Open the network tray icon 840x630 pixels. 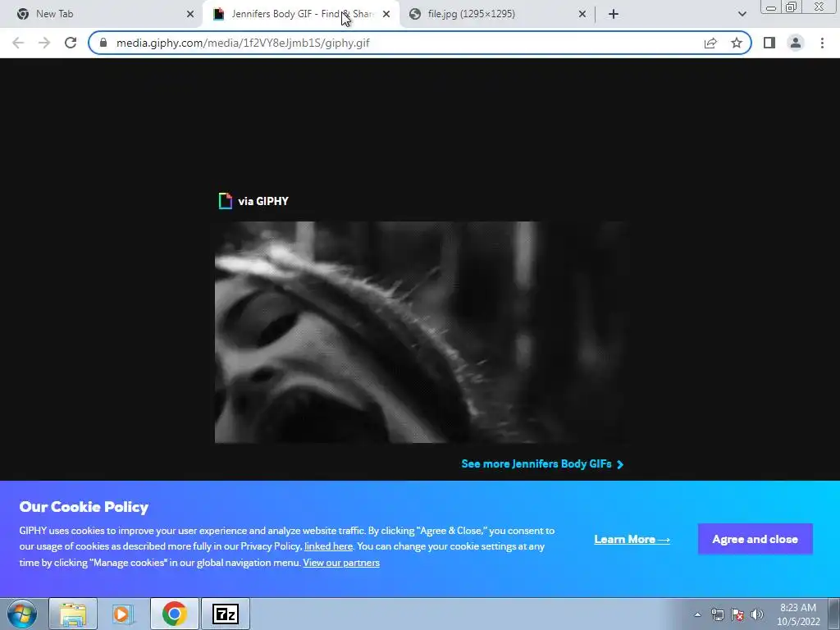(x=717, y=614)
